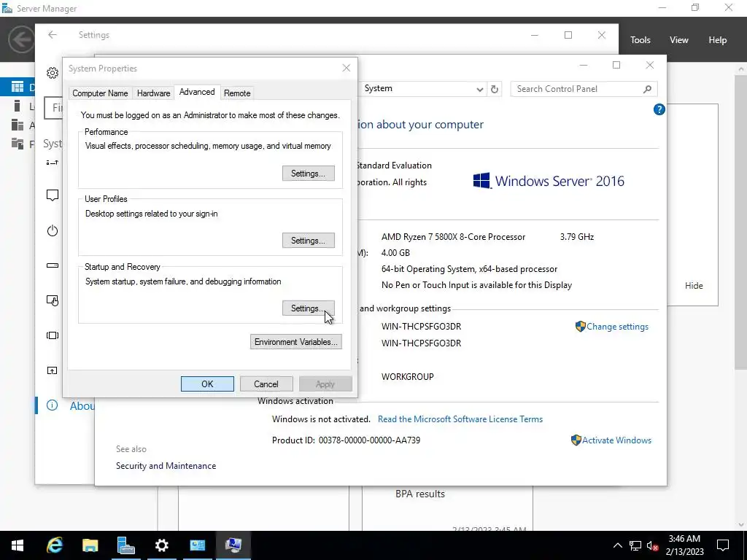Viewport: 747px width, 560px height.
Task: Open Tablet mode settings icon
Action: click(53, 300)
